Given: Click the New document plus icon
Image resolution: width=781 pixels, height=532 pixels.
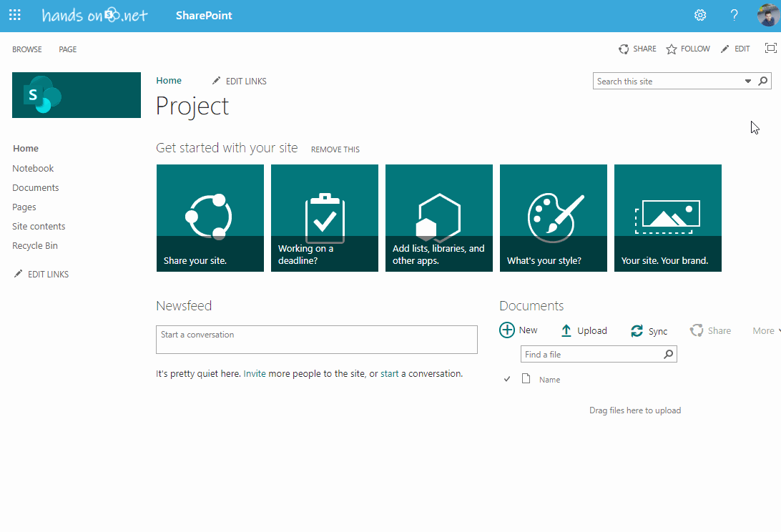Looking at the screenshot, I should 505,330.
